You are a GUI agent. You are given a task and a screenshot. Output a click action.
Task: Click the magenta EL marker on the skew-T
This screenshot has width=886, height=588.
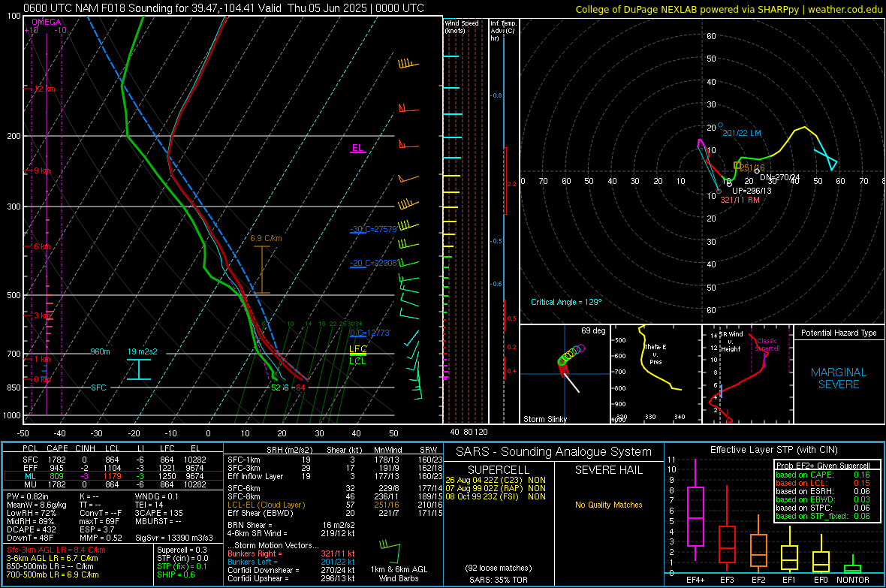[357, 148]
